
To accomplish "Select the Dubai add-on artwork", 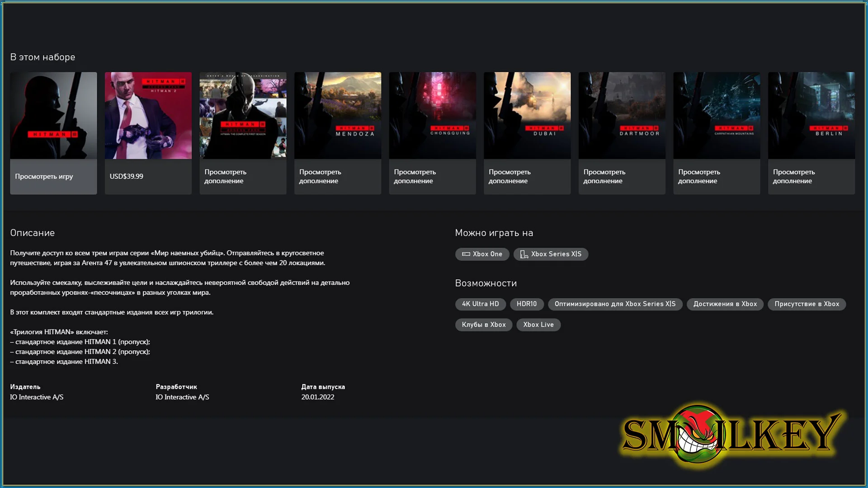I will pyautogui.click(x=527, y=115).
